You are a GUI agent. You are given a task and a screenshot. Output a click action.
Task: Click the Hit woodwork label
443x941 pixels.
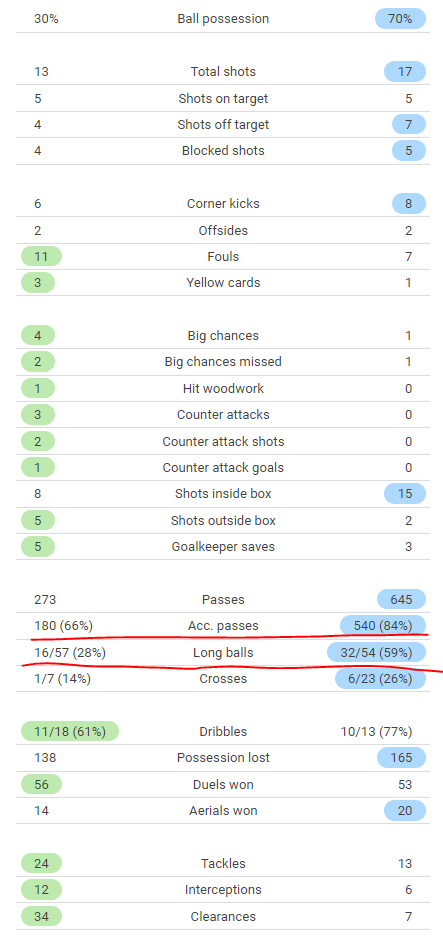click(x=223, y=388)
